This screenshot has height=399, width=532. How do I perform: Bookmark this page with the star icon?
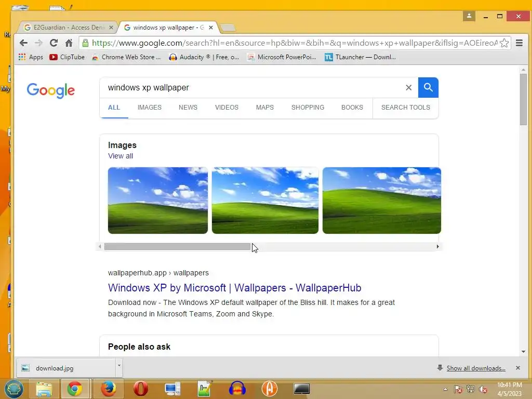coord(504,43)
